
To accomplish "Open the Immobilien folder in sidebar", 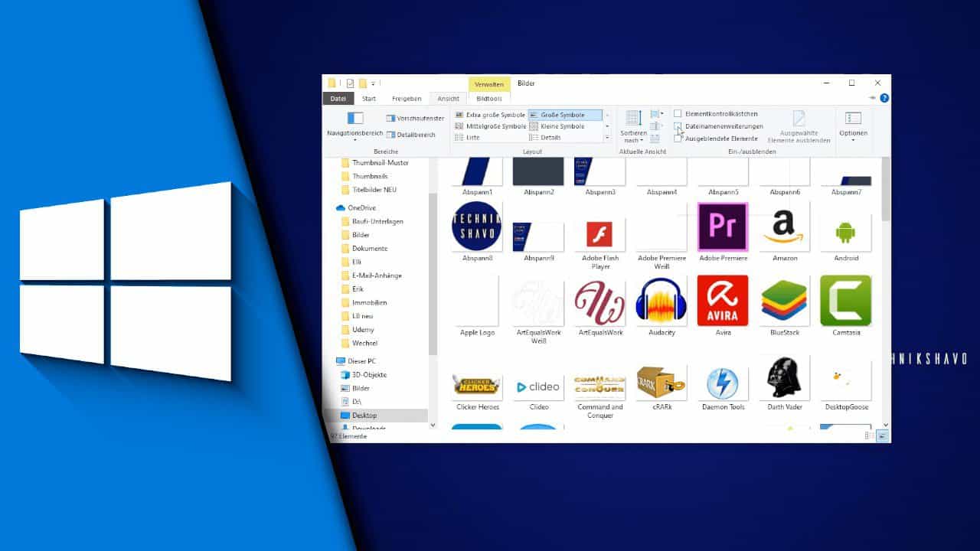I will pos(364,303).
